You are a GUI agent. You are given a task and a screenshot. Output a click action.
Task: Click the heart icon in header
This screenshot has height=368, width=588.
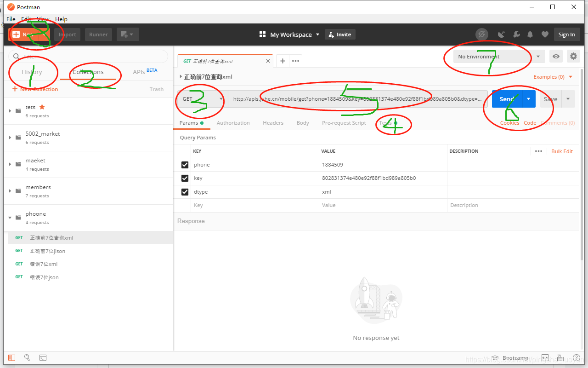click(x=545, y=34)
